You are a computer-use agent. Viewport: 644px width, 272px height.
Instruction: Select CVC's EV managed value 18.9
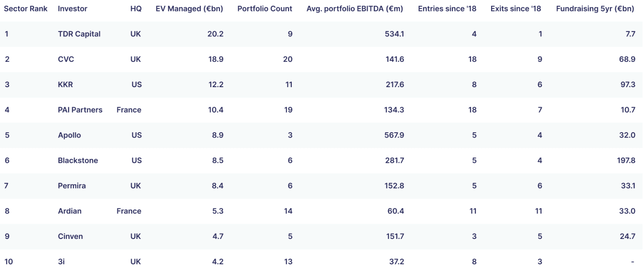pyautogui.click(x=216, y=59)
